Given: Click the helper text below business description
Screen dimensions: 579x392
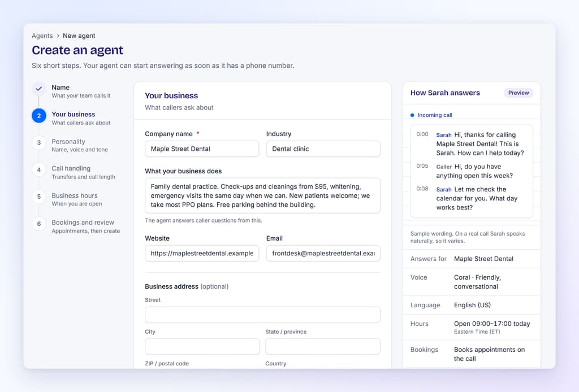Looking at the screenshot, I should click(204, 220).
